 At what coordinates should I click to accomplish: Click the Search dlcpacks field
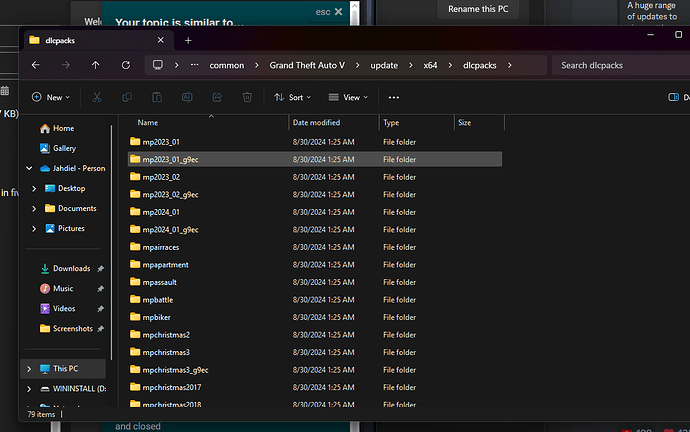coord(620,65)
